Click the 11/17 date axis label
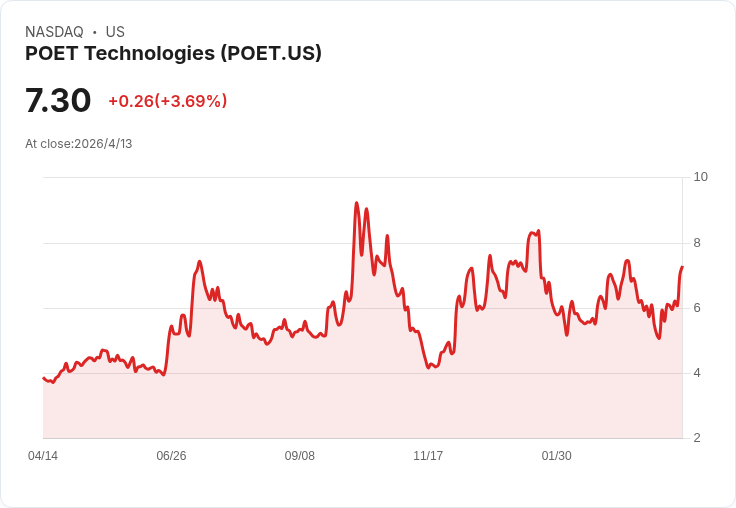Image resolution: width=736 pixels, height=508 pixels. pyautogui.click(x=428, y=456)
